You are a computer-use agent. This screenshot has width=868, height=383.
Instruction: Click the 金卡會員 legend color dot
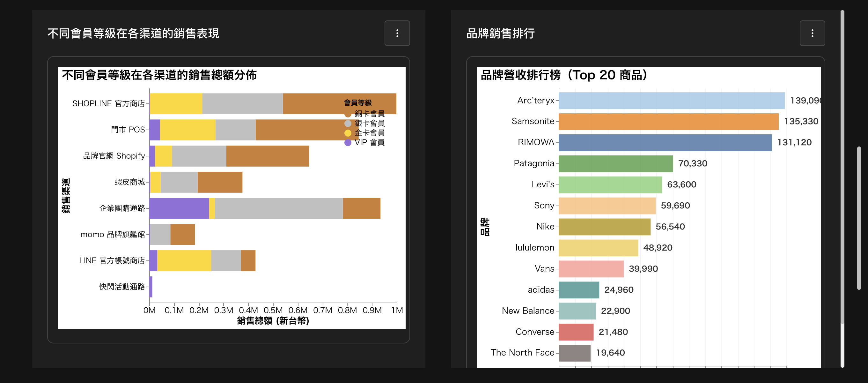click(348, 133)
